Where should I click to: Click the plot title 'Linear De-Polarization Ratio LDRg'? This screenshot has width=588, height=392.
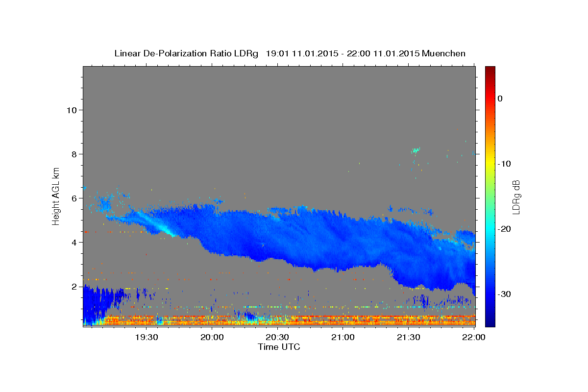[x=186, y=53]
